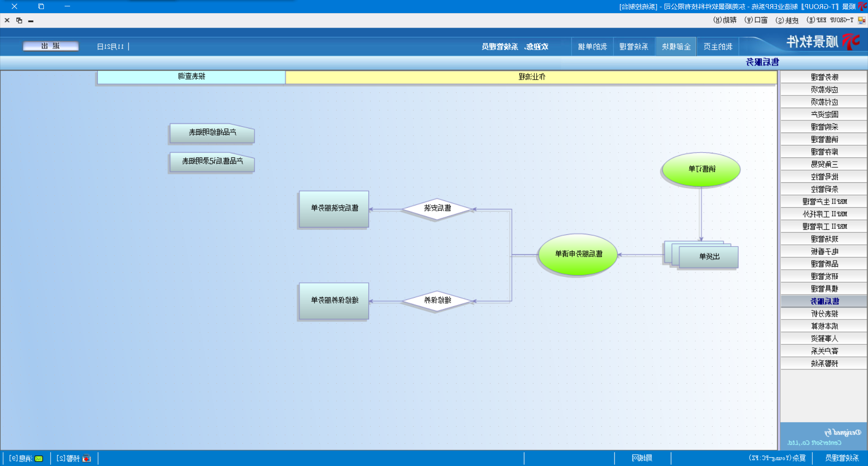Open the 售后安装服务单 box

334,209
